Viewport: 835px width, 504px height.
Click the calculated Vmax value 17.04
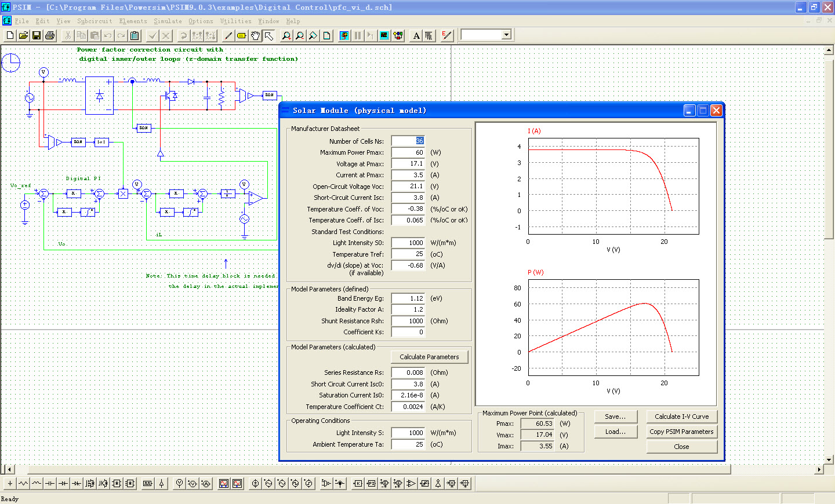(x=537, y=434)
